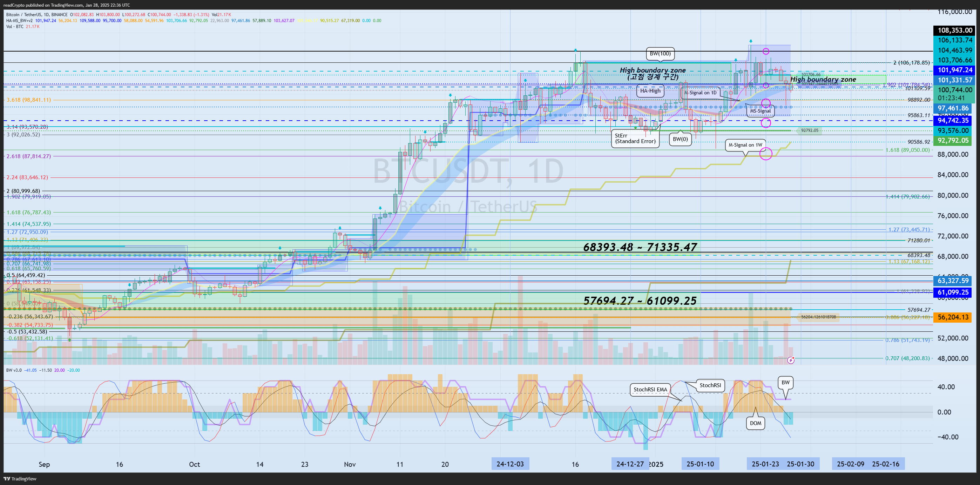Click the 100,744.00 current price label
The height and width of the screenshot is (485, 980).
coord(955,90)
